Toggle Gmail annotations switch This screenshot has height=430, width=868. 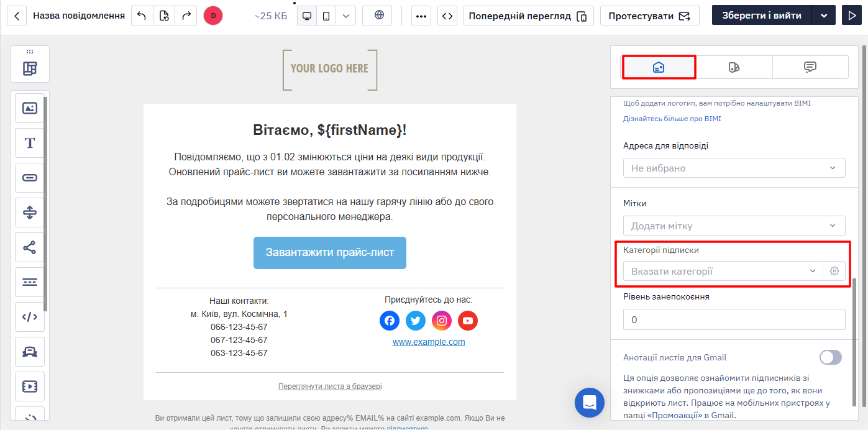point(831,357)
